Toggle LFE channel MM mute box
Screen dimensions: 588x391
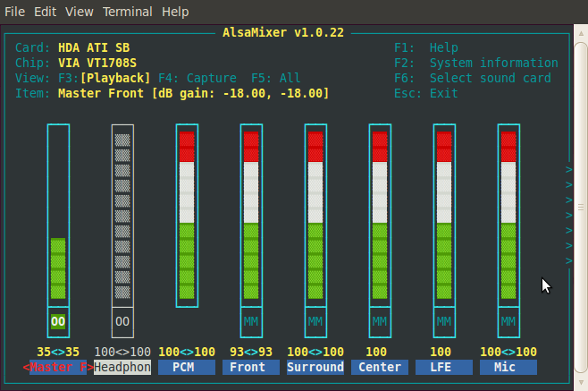[444, 321]
